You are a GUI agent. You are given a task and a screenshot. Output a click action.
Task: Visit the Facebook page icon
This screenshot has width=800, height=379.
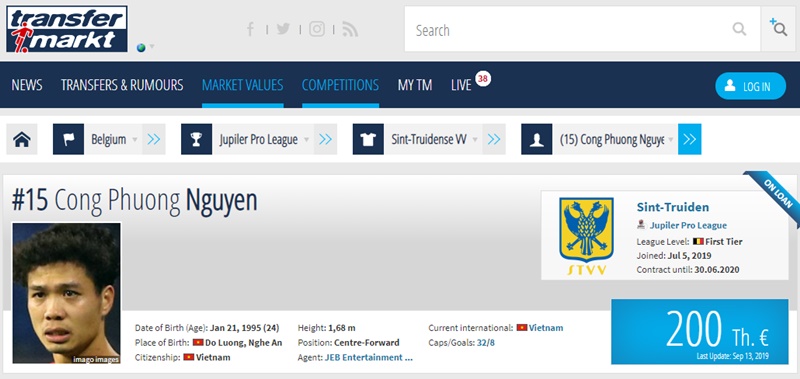(x=251, y=29)
